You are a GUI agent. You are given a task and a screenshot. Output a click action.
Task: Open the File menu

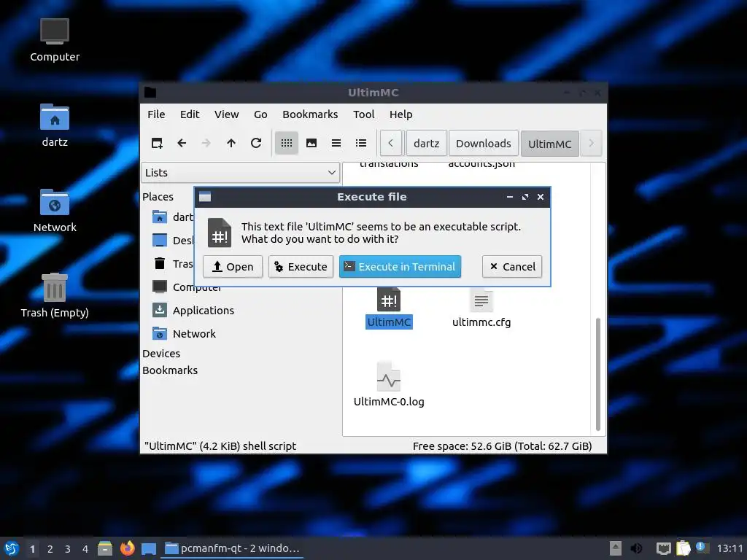(x=156, y=114)
